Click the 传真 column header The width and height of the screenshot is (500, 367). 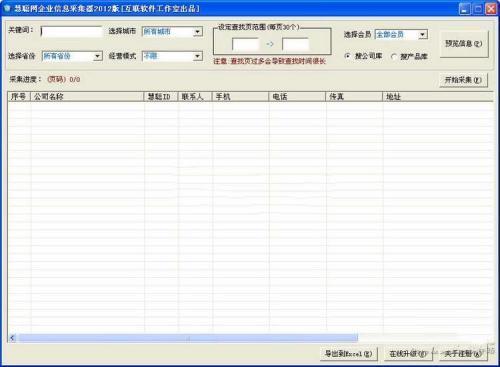354,97
